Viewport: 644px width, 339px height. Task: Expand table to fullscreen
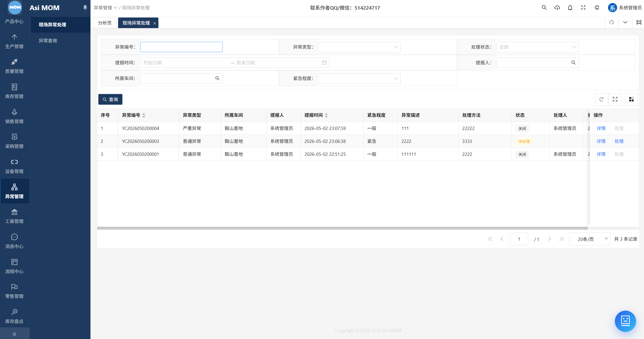(x=615, y=99)
